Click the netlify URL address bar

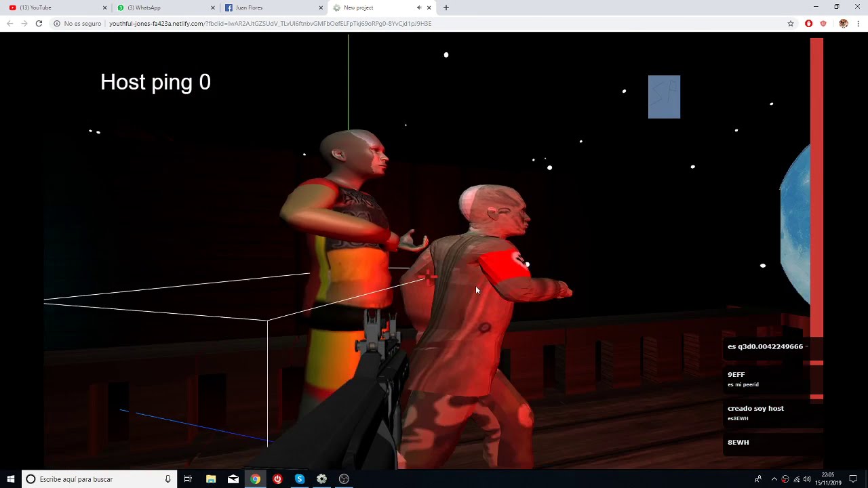[270, 24]
